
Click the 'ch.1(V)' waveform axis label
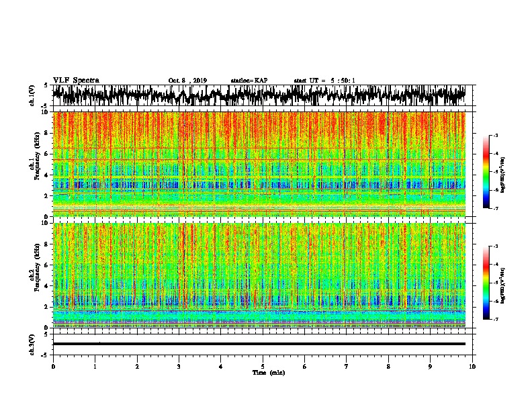[32, 95]
